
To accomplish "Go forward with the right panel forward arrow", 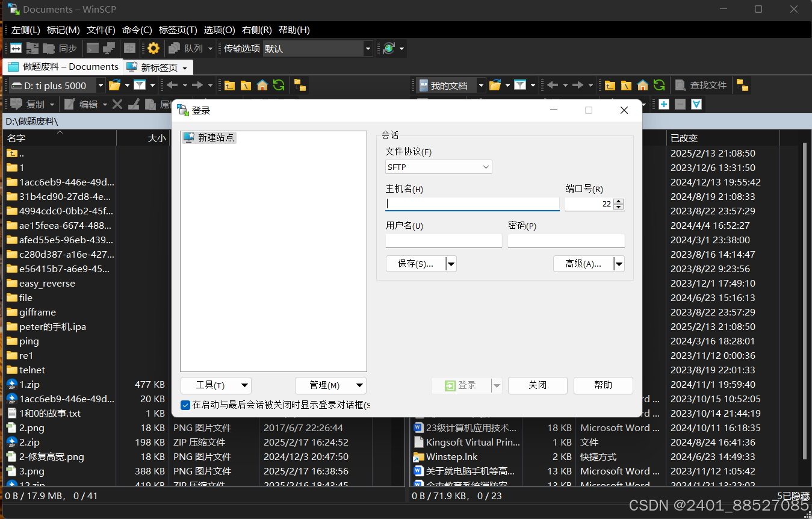I will 578,85.
